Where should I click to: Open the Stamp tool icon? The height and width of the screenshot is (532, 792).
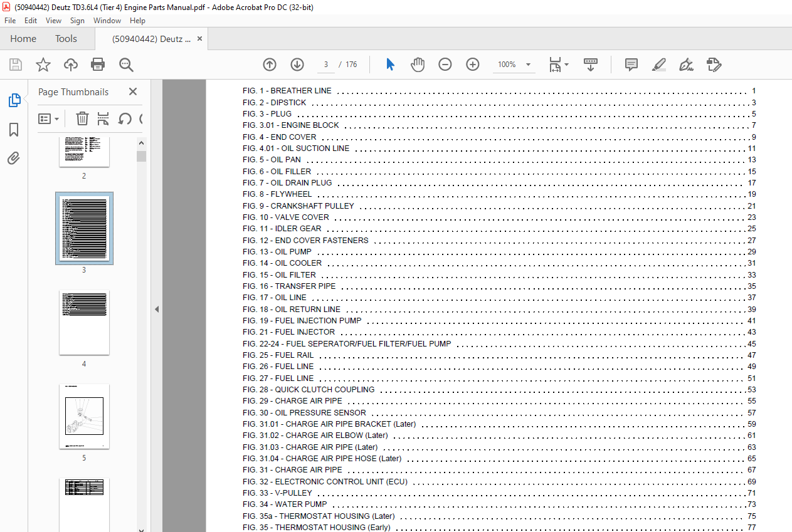tap(714, 65)
